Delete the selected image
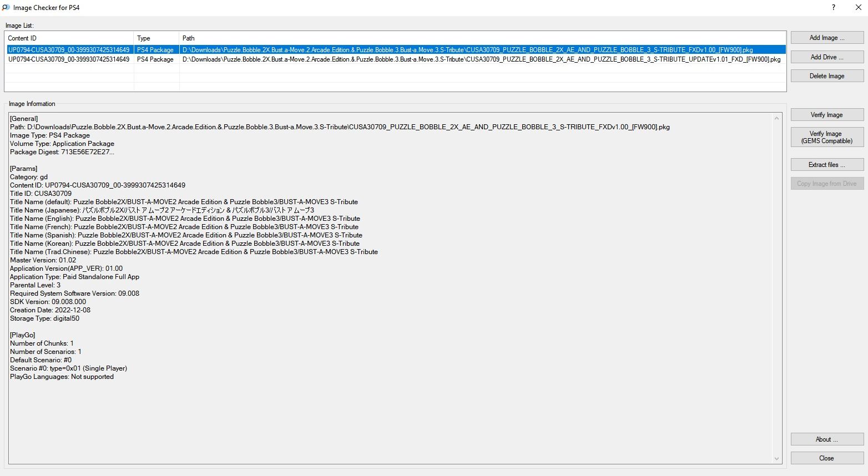The height and width of the screenshot is (476, 868). (x=827, y=76)
